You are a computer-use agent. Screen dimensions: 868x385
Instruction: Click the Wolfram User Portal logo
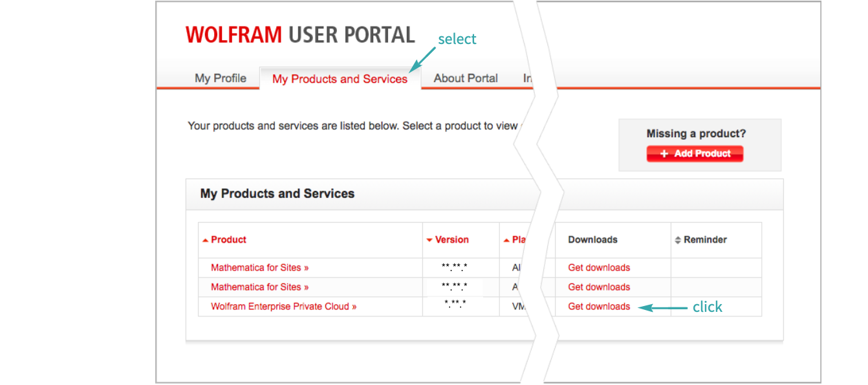[300, 35]
